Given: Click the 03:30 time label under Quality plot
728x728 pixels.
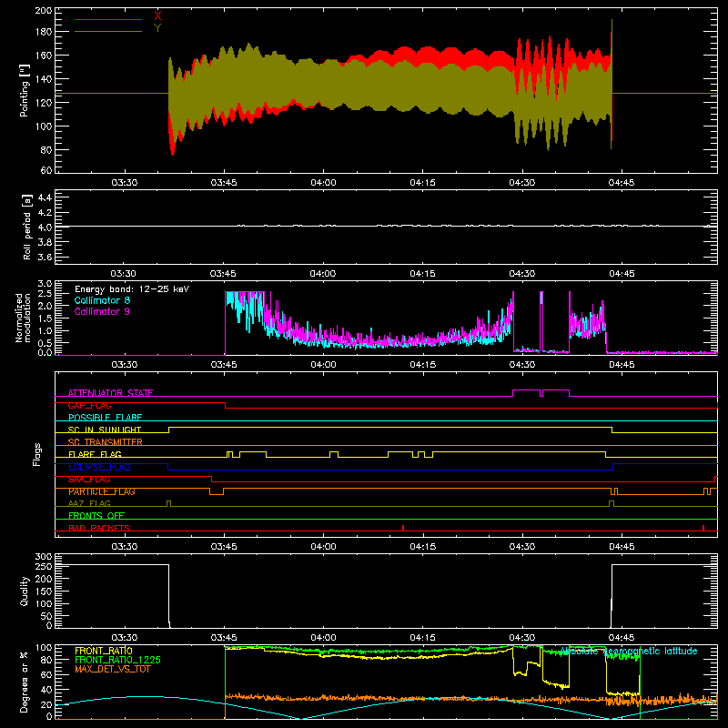Looking at the screenshot, I should coord(124,638).
